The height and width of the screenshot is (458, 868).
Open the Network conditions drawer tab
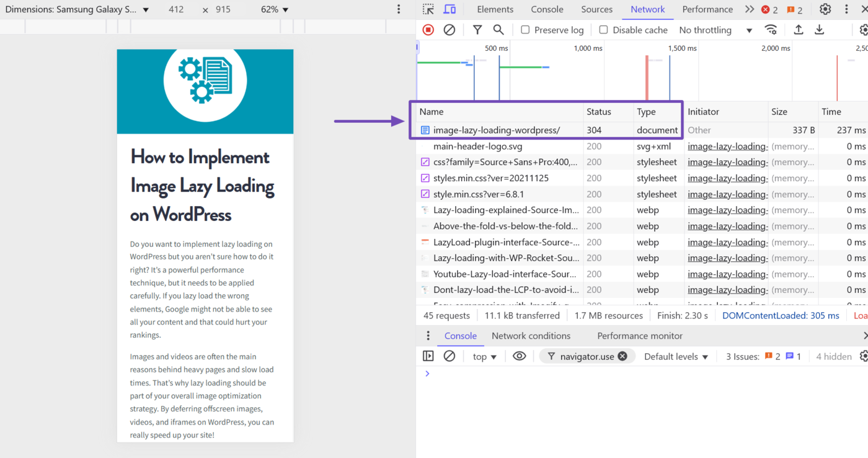coord(531,336)
